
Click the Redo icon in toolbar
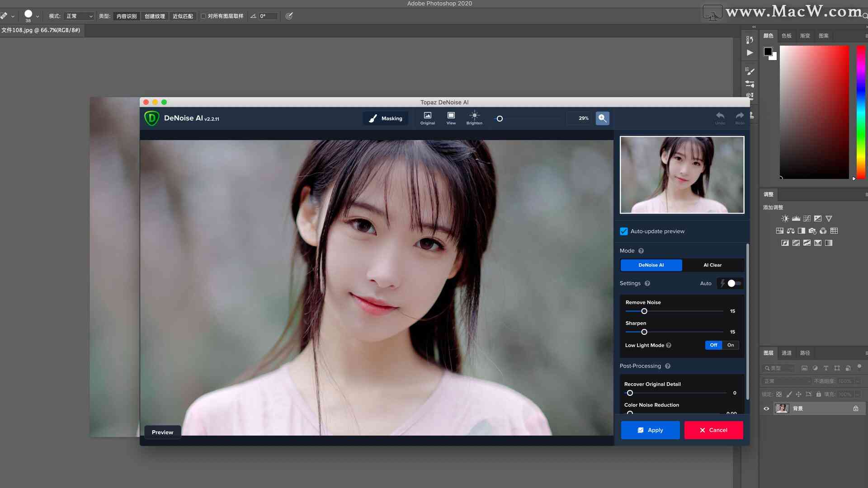pos(739,117)
